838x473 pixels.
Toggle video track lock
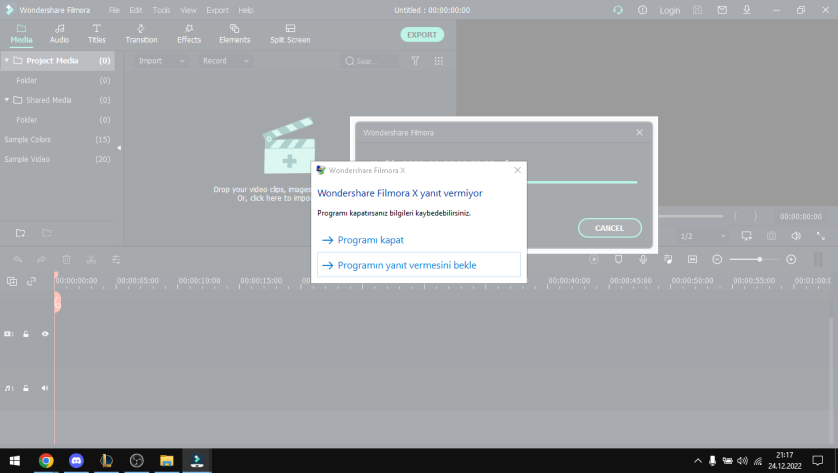[26, 334]
